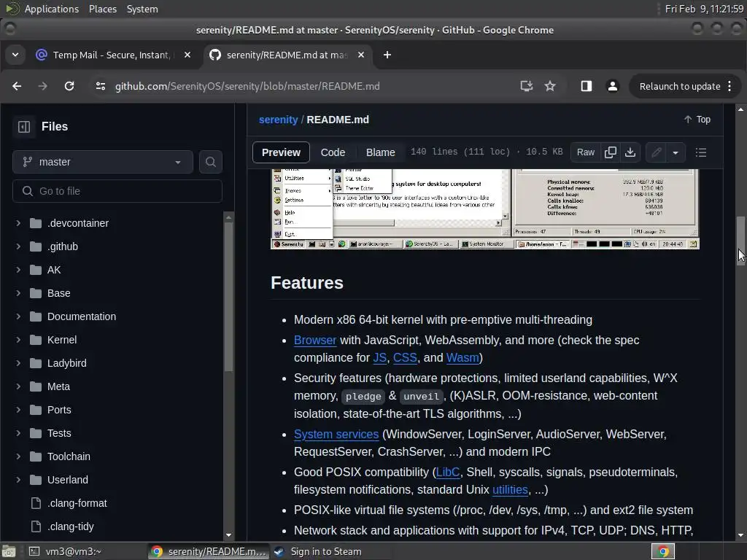747x560 pixels.
Task: Click the Go to file input
Action: point(117,191)
